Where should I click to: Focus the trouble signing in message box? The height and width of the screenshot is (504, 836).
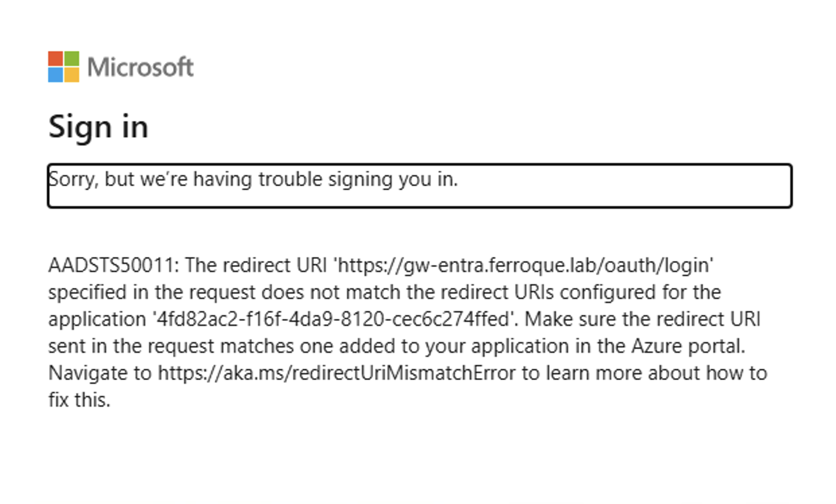tap(419, 186)
